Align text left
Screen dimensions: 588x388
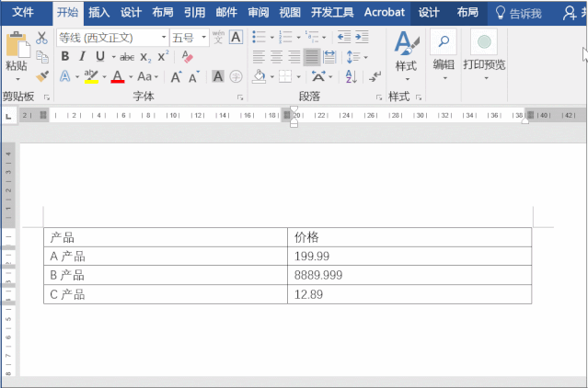(259, 57)
